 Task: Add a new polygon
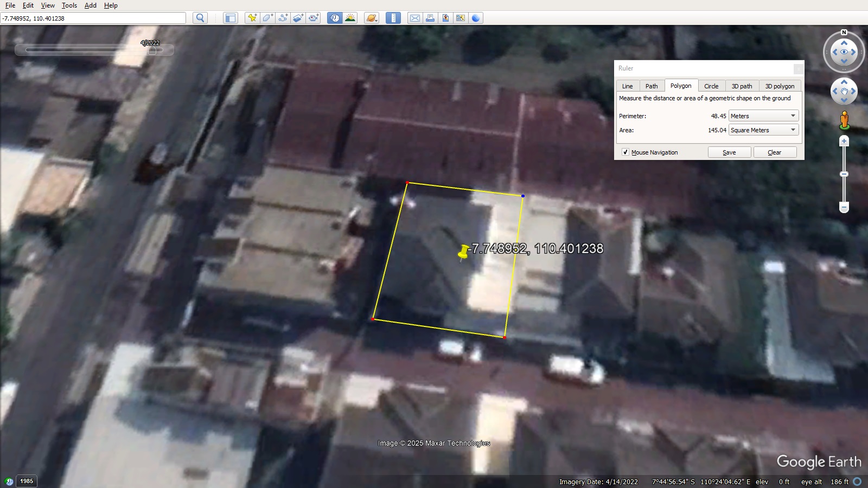pyautogui.click(x=267, y=17)
